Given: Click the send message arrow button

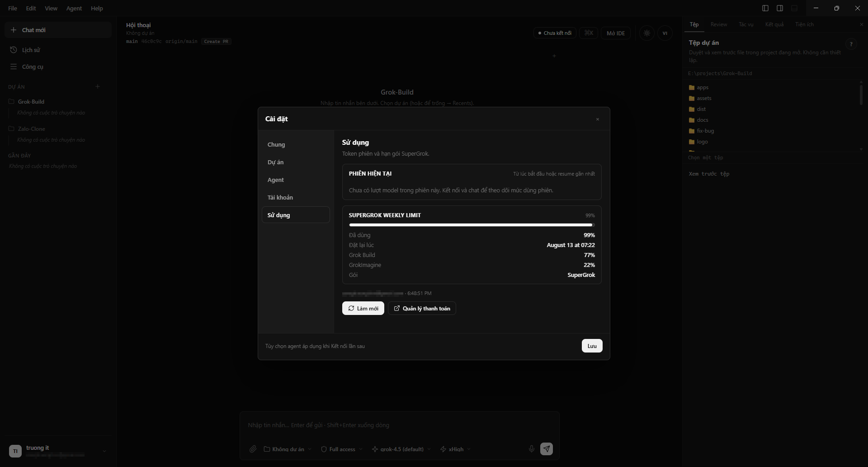Looking at the screenshot, I should tap(547, 449).
